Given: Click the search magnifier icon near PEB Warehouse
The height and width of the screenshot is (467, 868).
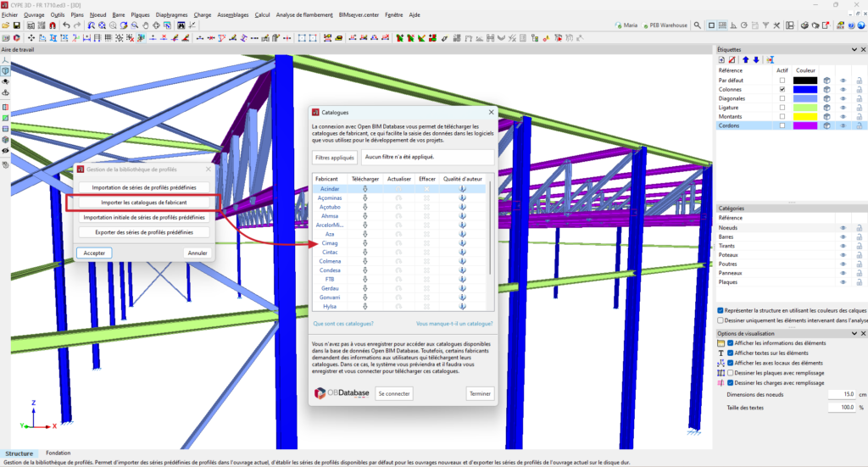Looking at the screenshot, I should click(x=696, y=25).
